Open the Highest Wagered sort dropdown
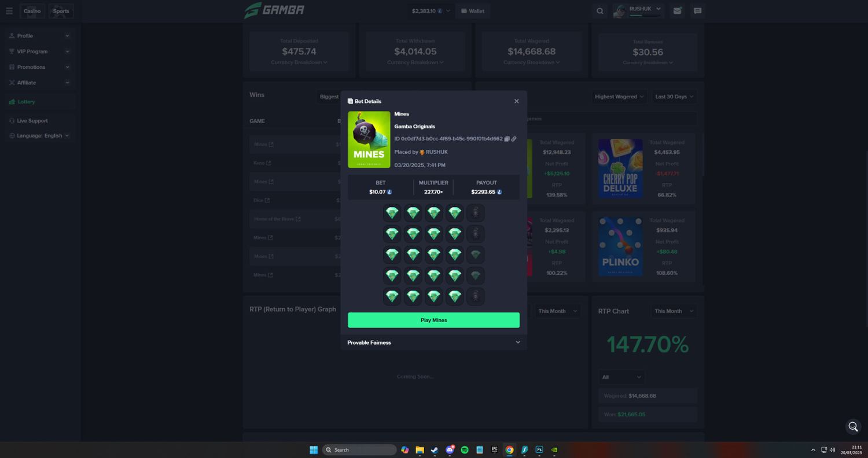The image size is (868, 458). coord(619,97)
